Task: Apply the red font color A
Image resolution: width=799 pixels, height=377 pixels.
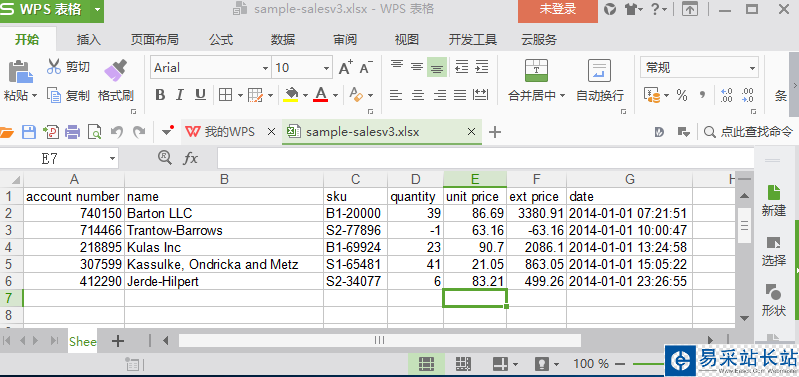Action: tap(321, 95)
